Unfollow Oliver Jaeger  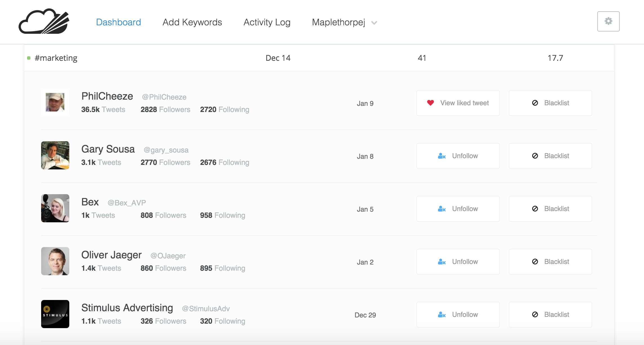point(458,262)
